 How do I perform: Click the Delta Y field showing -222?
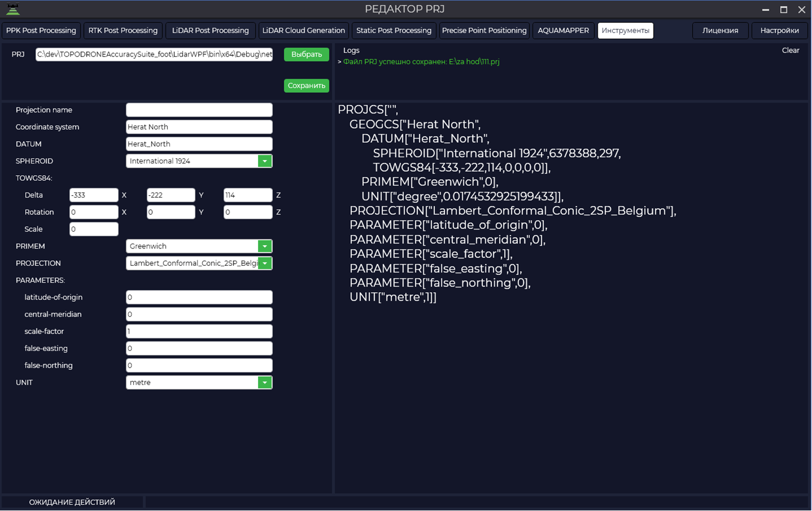pyautogui.click(x=171, y=195)
